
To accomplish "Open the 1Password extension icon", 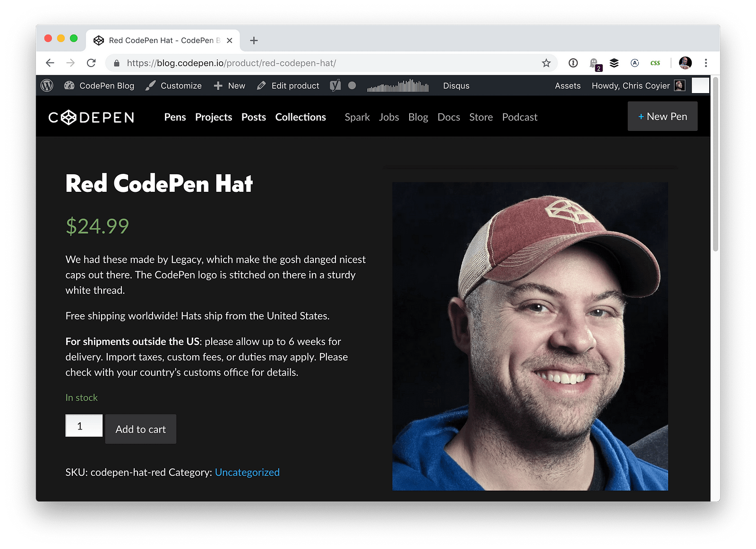I will point(573,63).
